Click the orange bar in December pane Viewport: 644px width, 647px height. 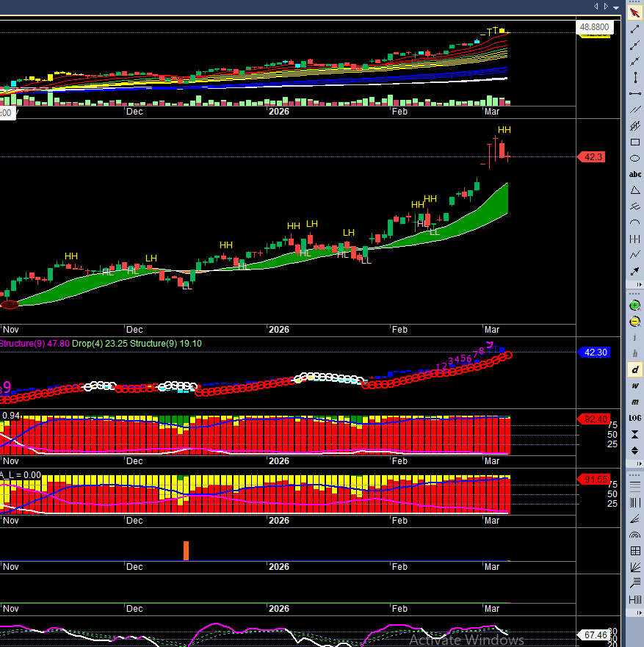coord(187,551)
